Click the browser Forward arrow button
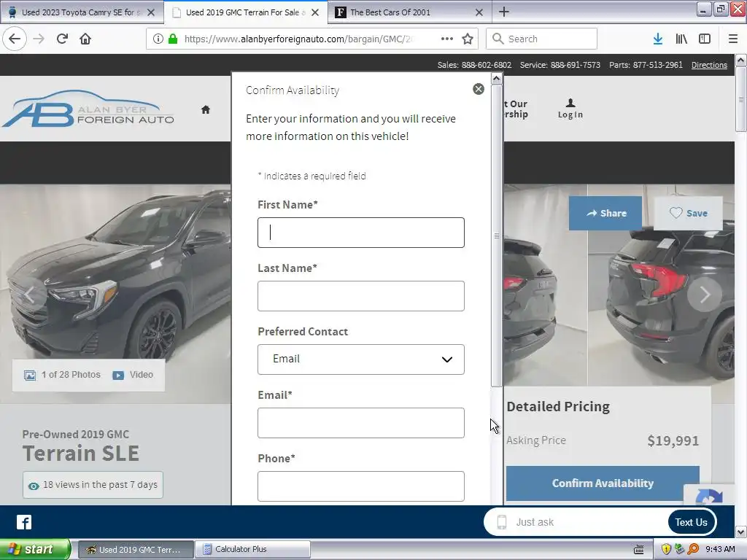The image size is (747, 560). coord(39,39)
